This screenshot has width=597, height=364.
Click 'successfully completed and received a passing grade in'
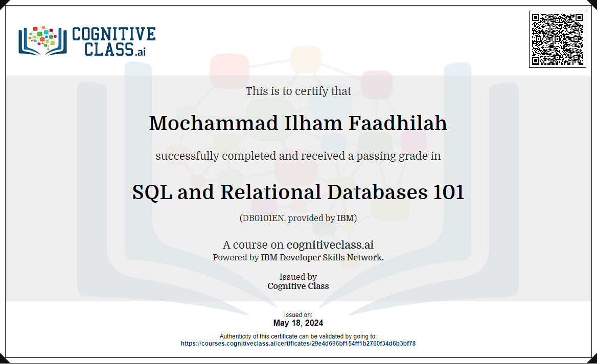point(298,156)
